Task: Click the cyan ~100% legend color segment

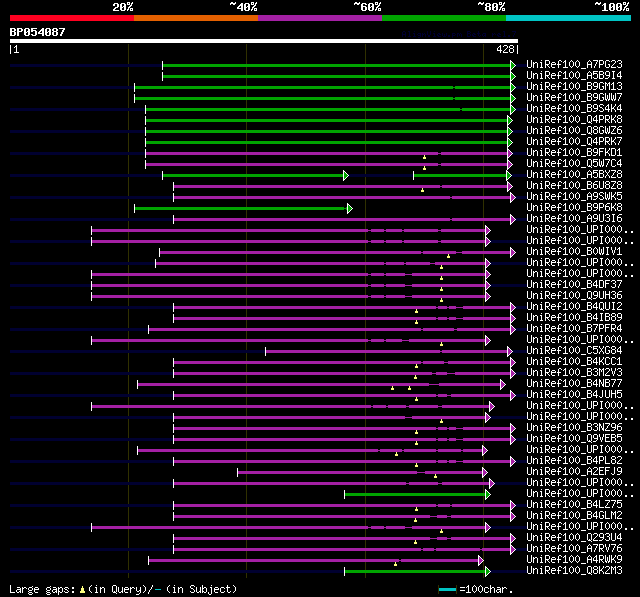Action: (568, 18)
